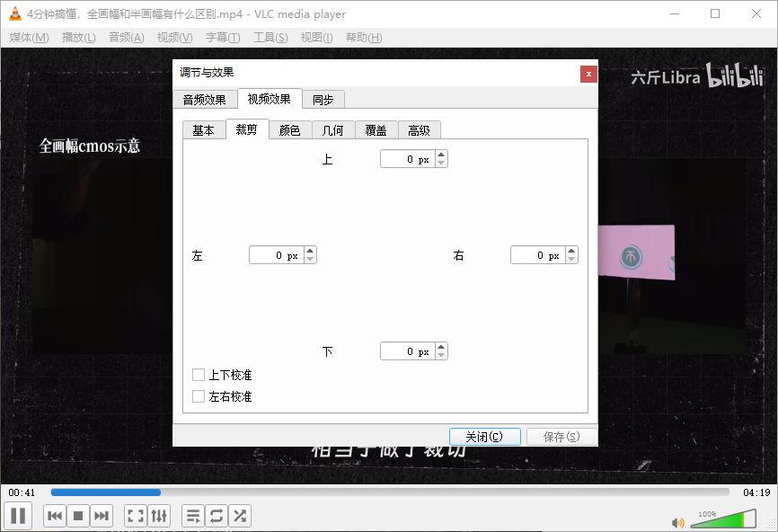
Task: Toggle fullscreen video mode
Action: (136, 516)
